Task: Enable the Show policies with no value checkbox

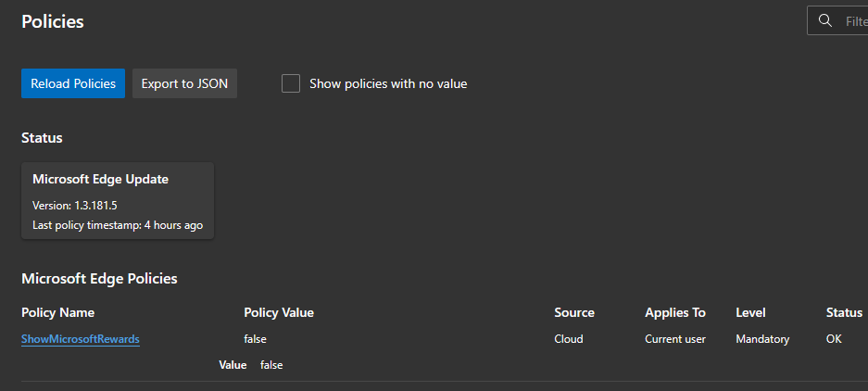Action: [x=291, y=83]
